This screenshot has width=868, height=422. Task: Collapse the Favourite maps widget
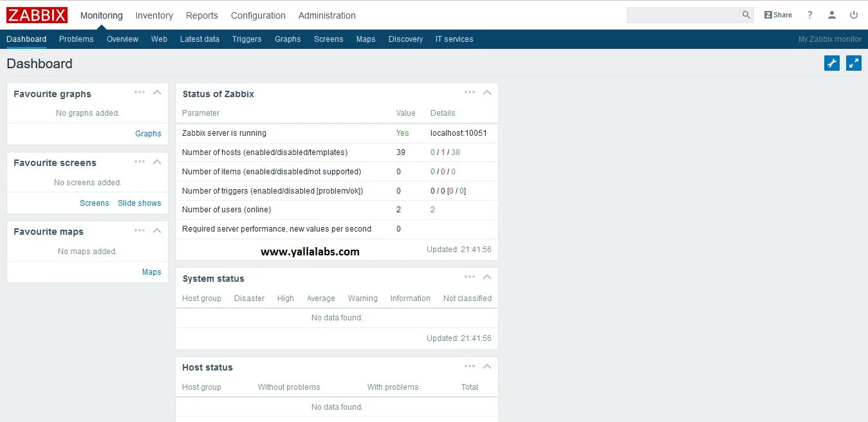pos(157,230)
